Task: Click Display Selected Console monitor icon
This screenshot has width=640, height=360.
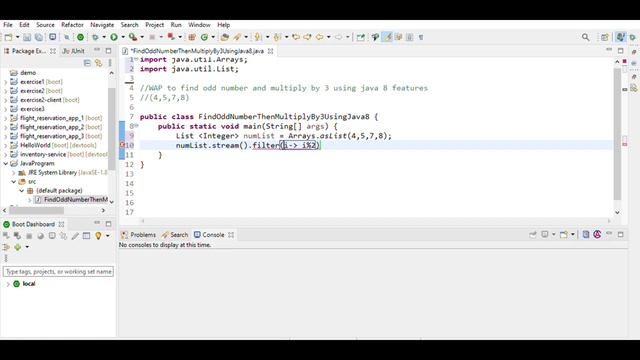Action: 545,235
